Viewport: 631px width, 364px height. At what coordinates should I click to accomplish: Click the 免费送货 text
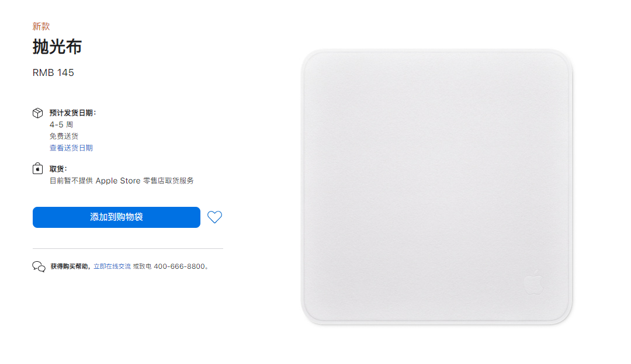(x=64, y=136)
